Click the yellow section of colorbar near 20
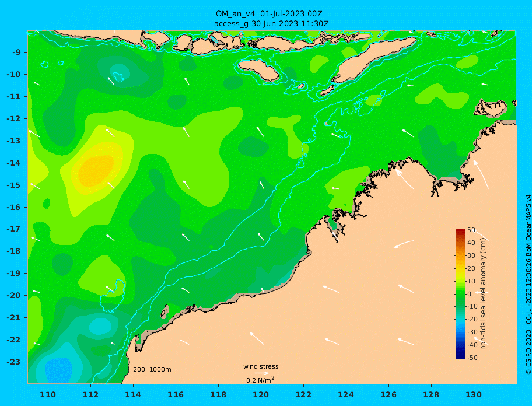 tap(460, 268)
